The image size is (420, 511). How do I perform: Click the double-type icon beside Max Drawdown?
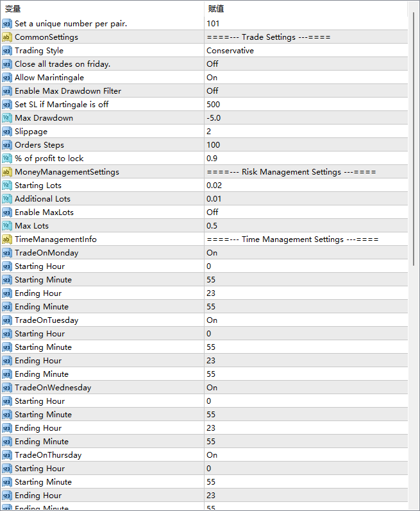tap(7, 118)
